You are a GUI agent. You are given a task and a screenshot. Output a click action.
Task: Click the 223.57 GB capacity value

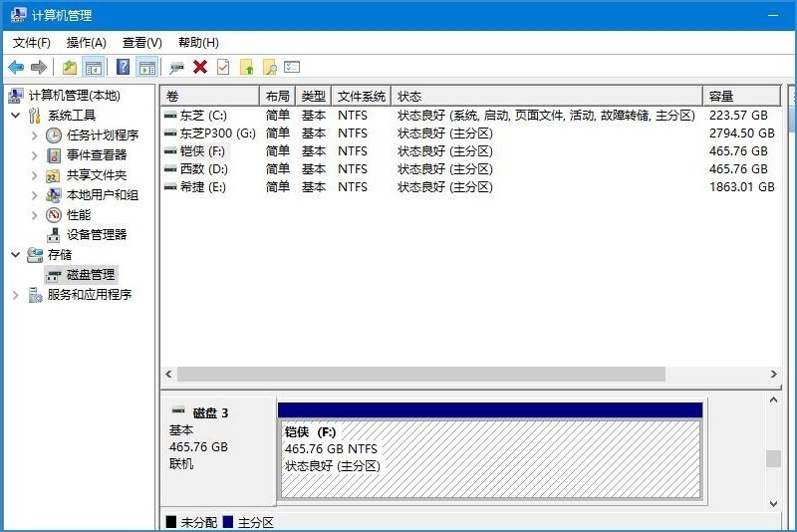pyautogui.click(x=738, y=116)
